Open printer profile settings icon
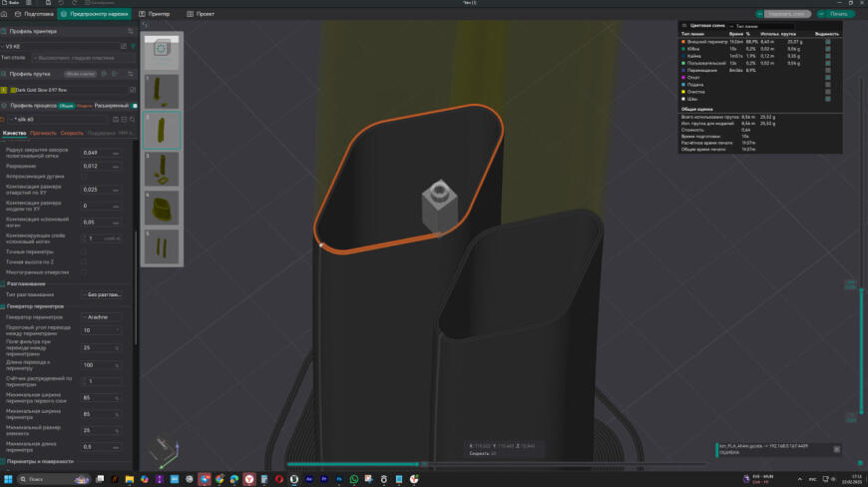The height and width of the screenshot is (487, 868). tap(130, 31)
